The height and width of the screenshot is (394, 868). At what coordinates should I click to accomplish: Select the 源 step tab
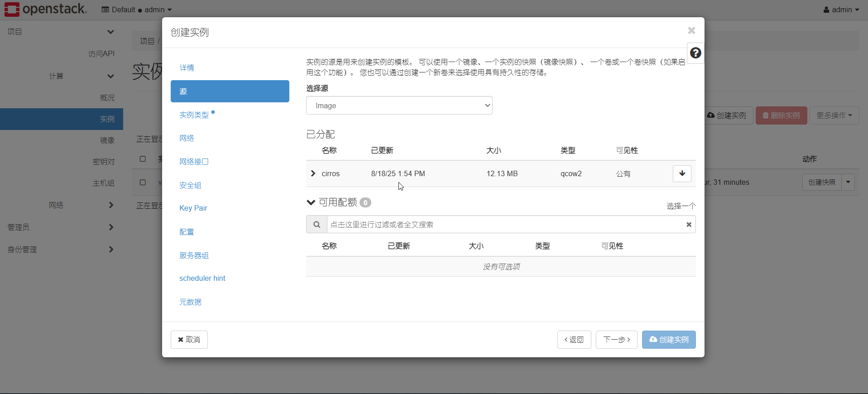pyautogui.click(x=230, y=91)
